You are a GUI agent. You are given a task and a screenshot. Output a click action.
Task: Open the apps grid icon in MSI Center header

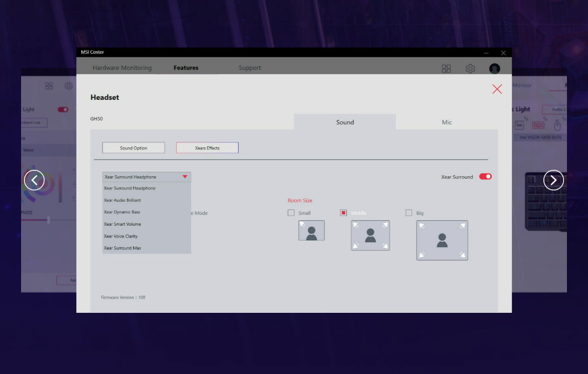pyautogui.click(x=446, y=69)
